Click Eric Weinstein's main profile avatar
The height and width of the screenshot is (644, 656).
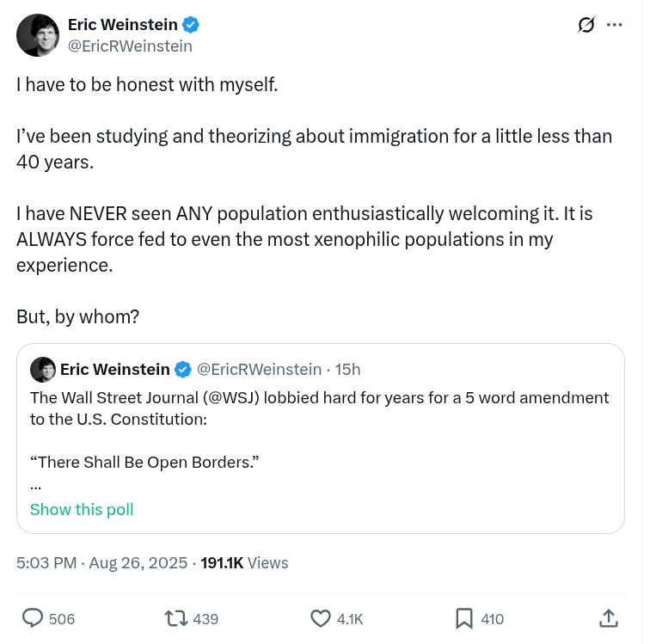[38, 35]
